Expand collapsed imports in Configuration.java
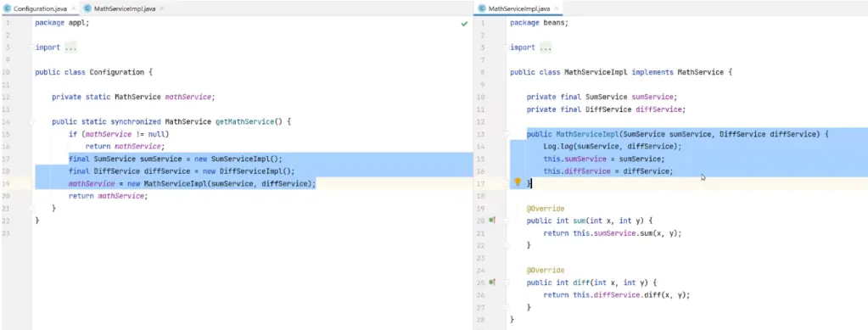This screenshot has height=330, width=868. [x=32, y=48]
